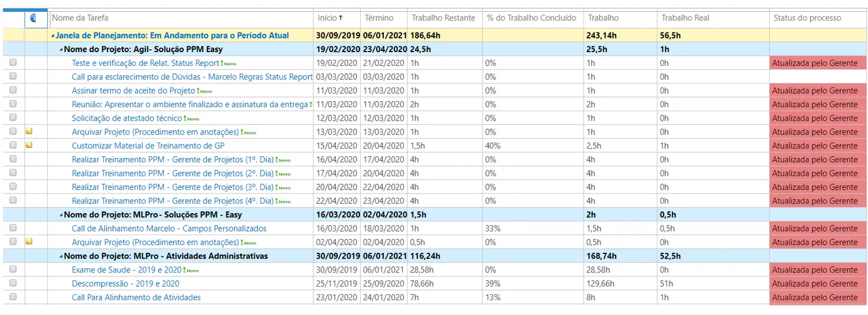Check the box for Teste e verificação de Relat. row

click(13, 62)
